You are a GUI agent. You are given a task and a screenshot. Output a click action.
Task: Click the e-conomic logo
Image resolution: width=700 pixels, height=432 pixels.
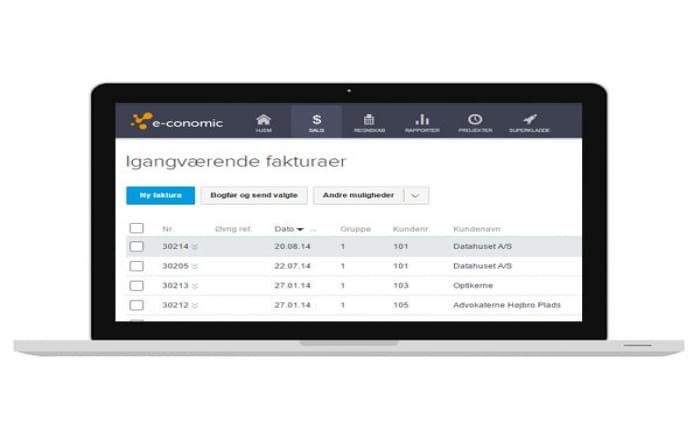[x=177, y=121]
